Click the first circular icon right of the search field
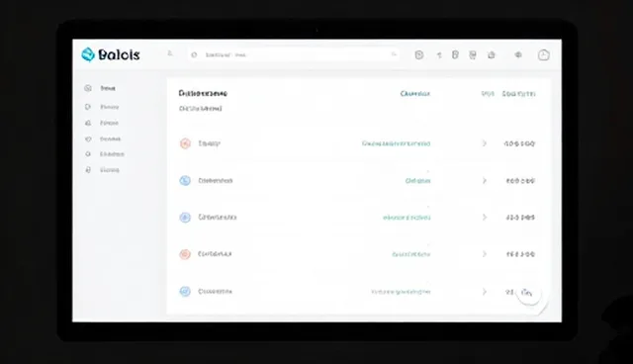The height and width of the screenshot is (364, 633). coord(419,54)
